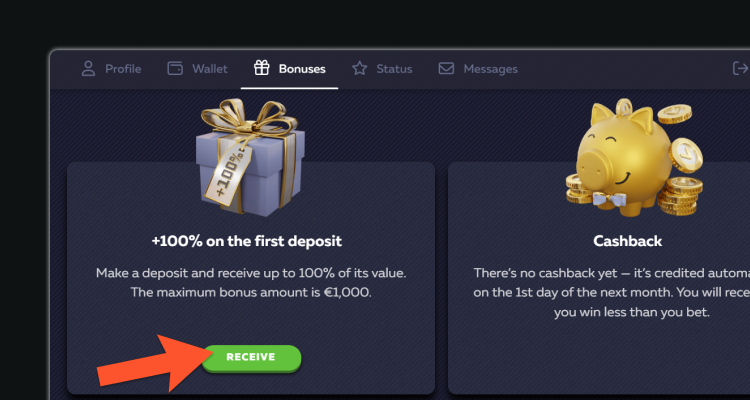The height and width of the screenshot is (400, 750).
Task: Click the Cashback heading
Action: (627, 241)
